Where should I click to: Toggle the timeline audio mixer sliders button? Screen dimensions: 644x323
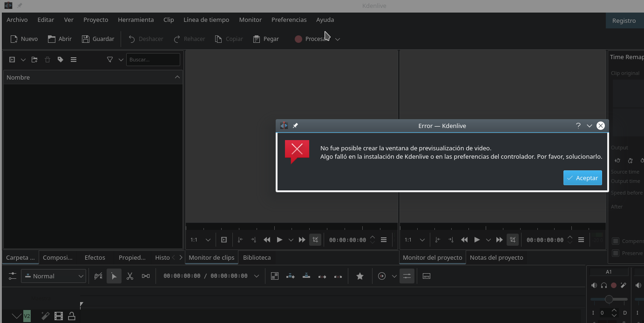[x=407, y=276]
